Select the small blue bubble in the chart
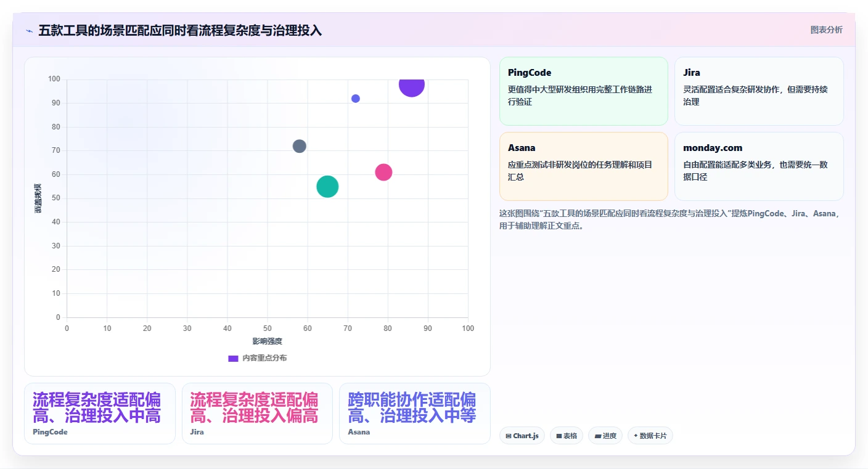This screenshot has height=469, width=868. pyautogui.click(x=356, y=99)
